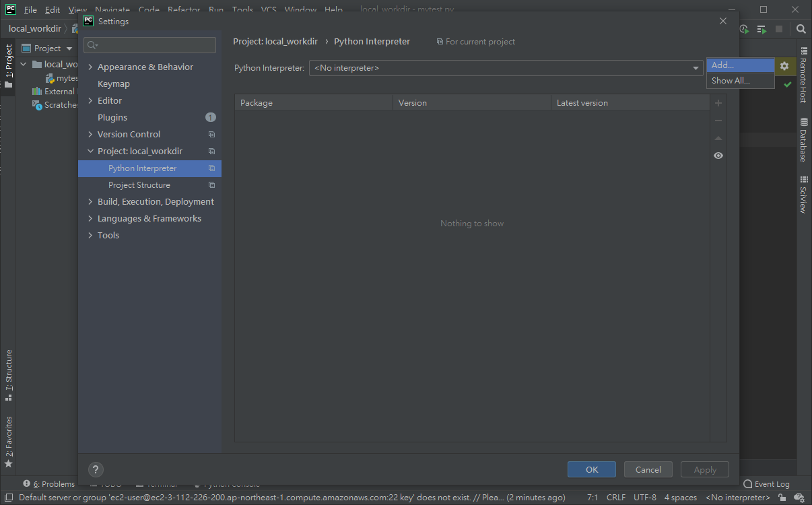Collapse the Project: local_workdir node

click(90, 151)
